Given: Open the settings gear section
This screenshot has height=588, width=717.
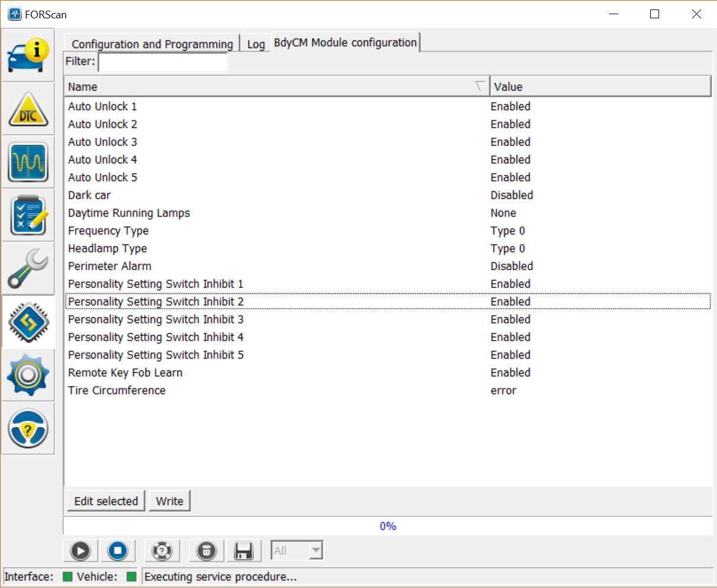Looking at the screenshot, I should [x=28, y=375].
